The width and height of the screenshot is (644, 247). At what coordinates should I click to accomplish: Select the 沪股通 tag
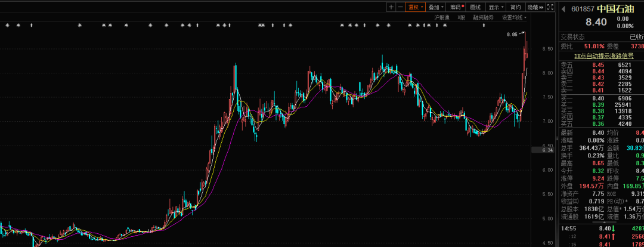(x=442, y=18)
